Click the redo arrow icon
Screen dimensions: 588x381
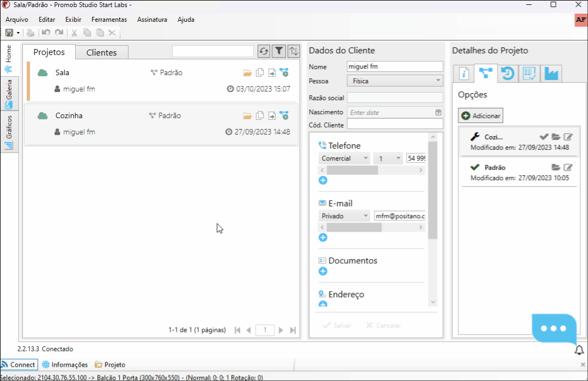point(59,33)
